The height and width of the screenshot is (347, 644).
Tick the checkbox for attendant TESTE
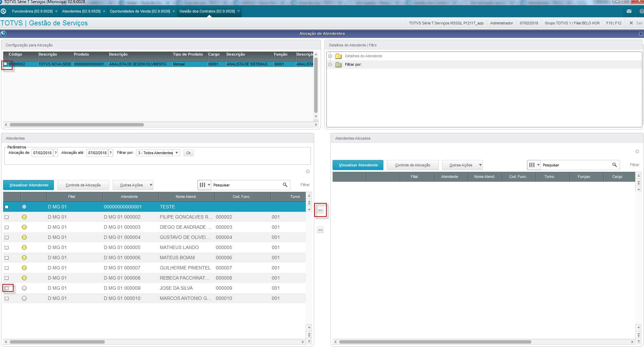tap(6, 207)
